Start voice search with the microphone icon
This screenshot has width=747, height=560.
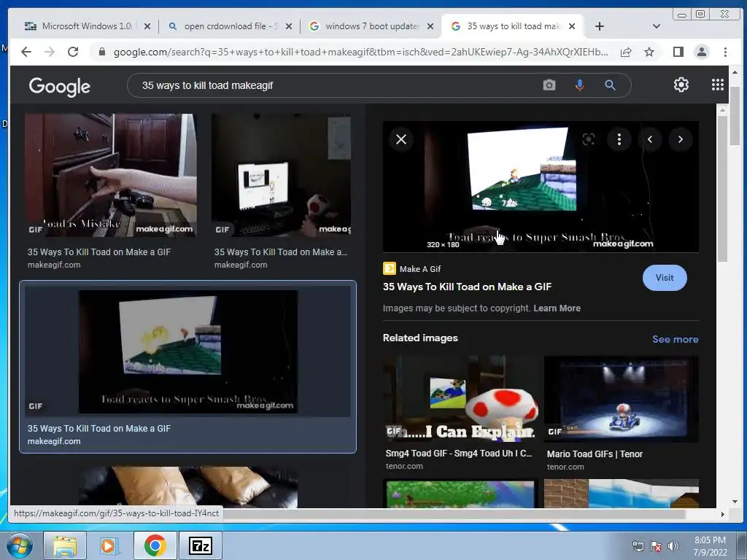580,85
